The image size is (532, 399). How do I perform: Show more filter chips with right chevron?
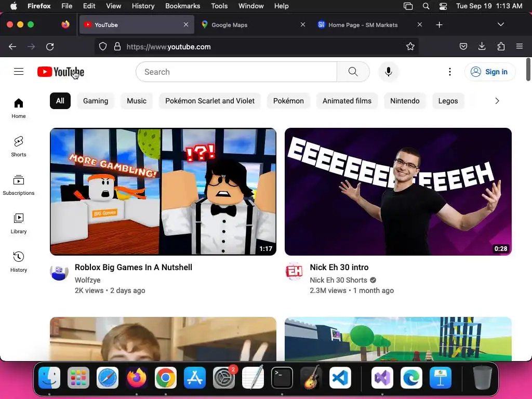click(x=497, y=101)
